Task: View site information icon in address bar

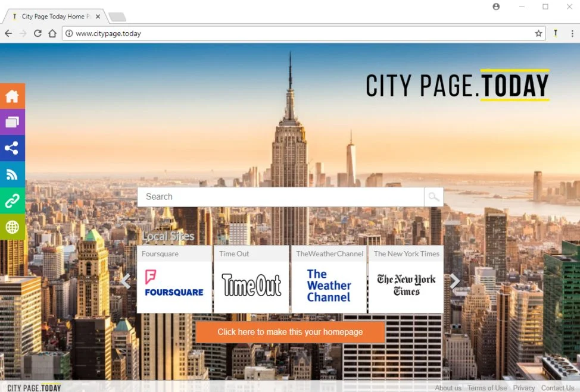Action: [x=69, y=34]
